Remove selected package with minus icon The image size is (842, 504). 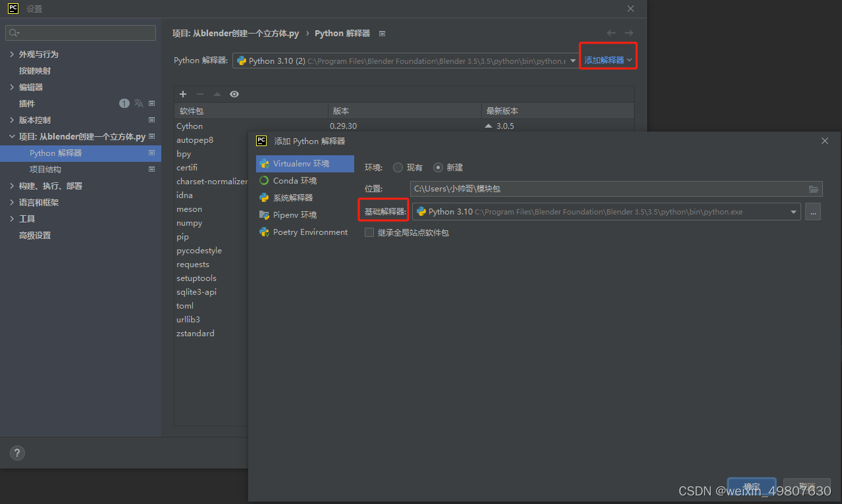click(199, 94)
